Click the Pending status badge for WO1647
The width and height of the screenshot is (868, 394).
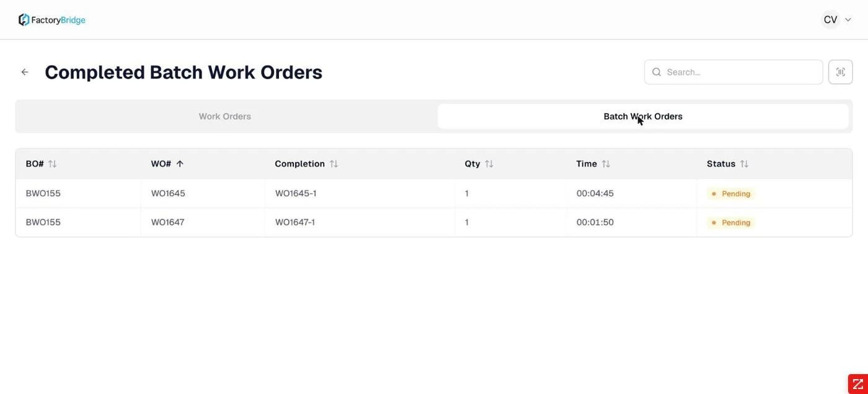click(731, 222)
